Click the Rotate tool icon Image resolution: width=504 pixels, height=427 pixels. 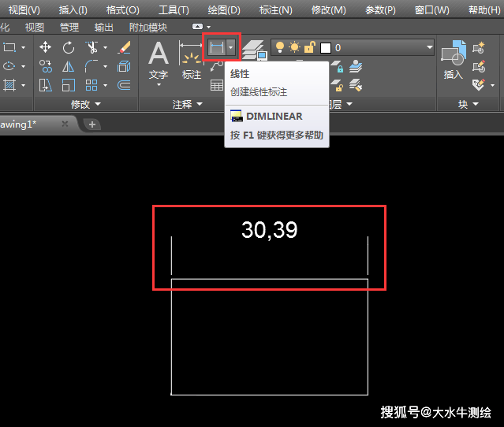[x=69, y=48]
